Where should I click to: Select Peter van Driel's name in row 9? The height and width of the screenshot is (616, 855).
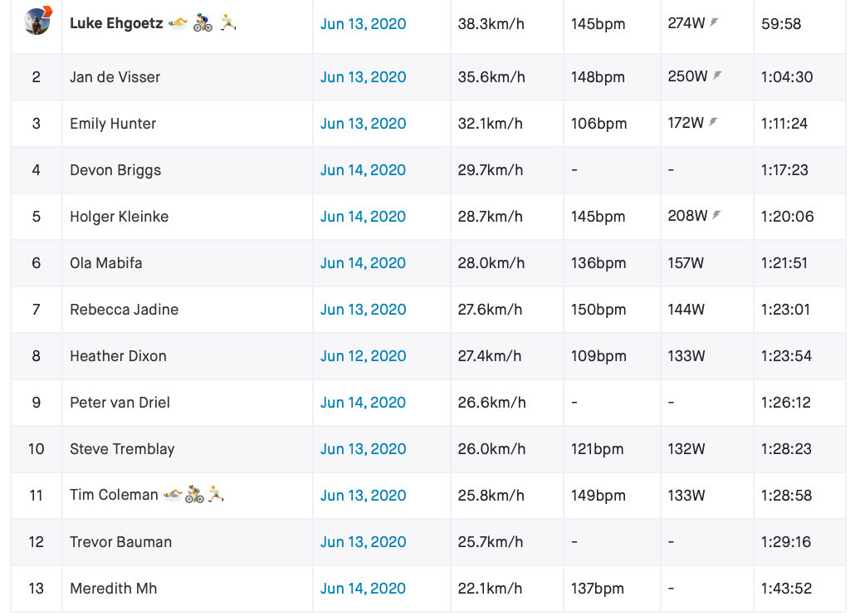pyautogui.click(x=120, y=403)
